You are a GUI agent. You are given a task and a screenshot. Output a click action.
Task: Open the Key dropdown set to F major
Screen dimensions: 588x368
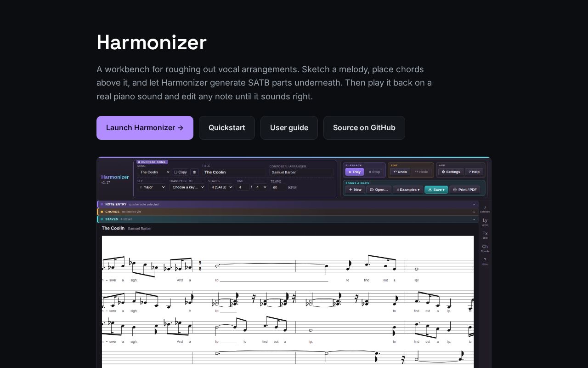click(151, 187)
